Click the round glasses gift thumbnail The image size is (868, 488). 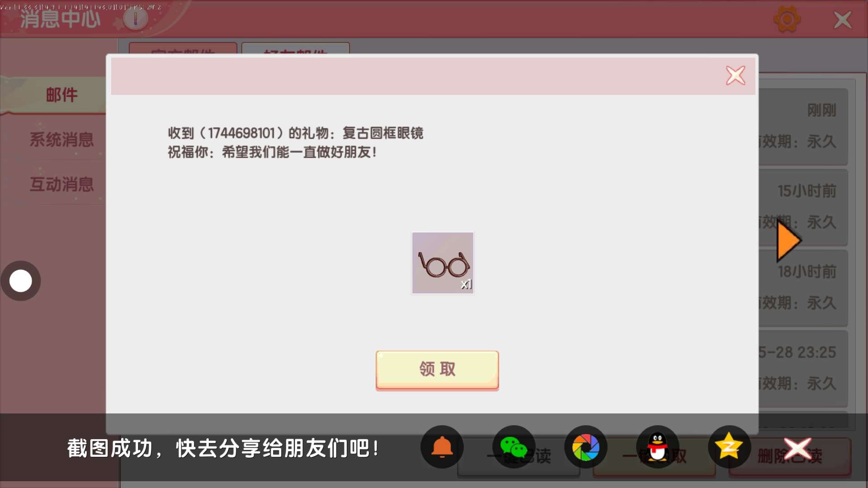pyautogui.click(x=443, y=263)
